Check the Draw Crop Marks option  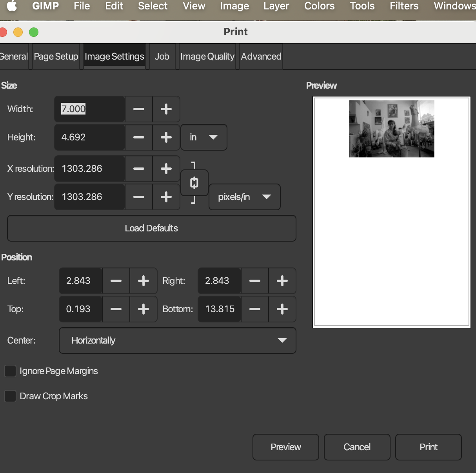(x=10, y=396)
